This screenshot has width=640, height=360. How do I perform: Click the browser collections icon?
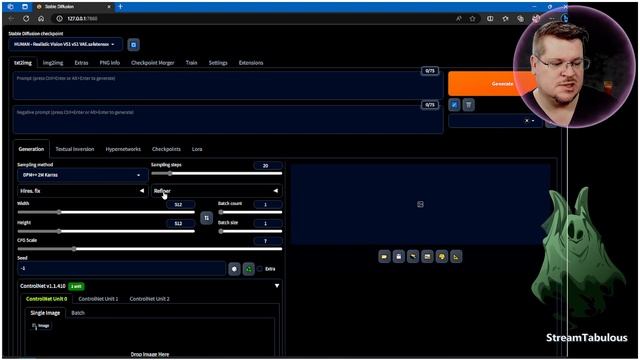coord(520,18)
